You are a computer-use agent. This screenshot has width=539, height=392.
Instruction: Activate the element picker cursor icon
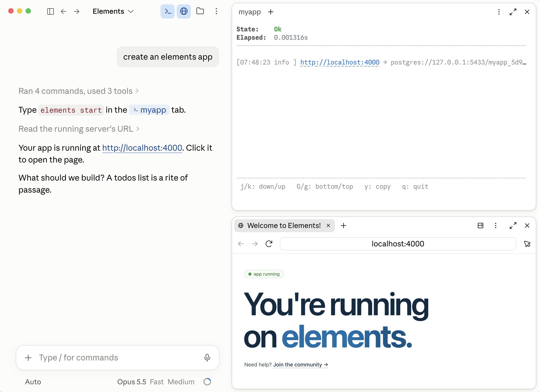(x=527, y=244)
